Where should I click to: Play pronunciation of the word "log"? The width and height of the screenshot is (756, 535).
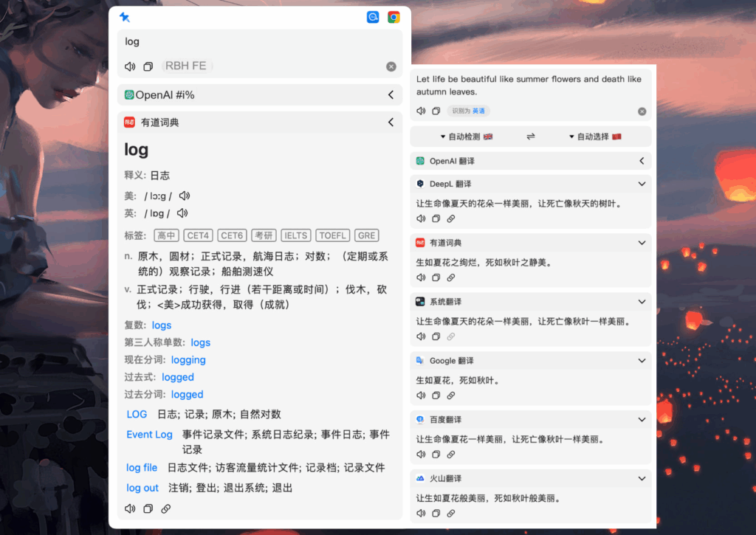click(x=130, y=66)
